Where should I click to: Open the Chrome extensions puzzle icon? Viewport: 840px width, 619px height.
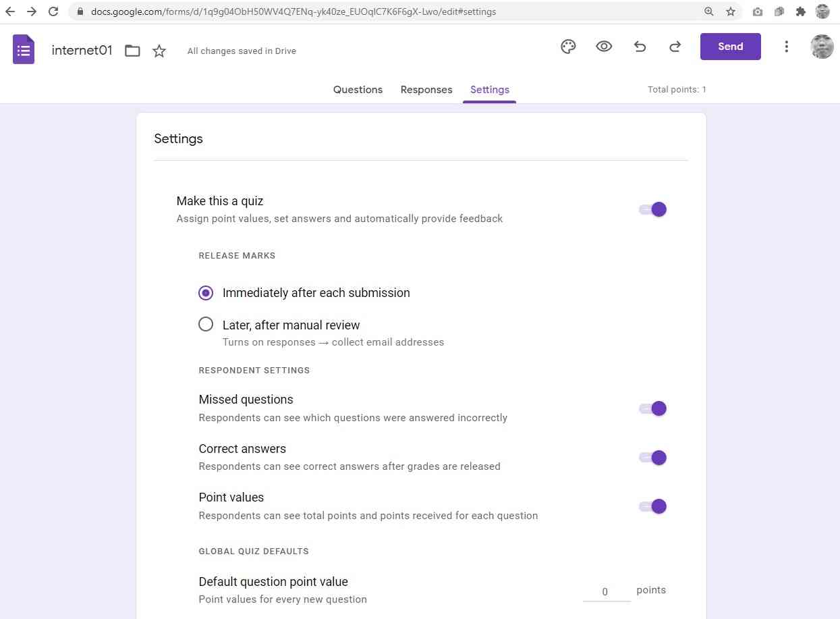pos(801,11)
